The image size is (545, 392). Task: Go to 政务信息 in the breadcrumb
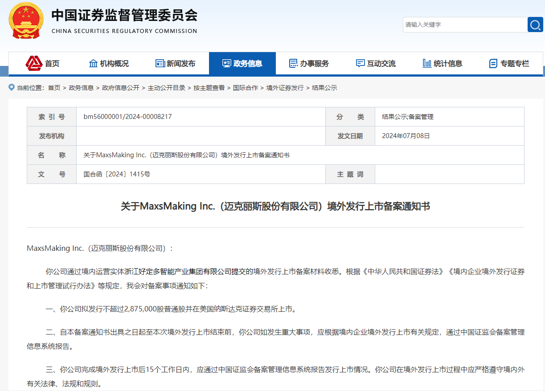click(x=81, y=88)
